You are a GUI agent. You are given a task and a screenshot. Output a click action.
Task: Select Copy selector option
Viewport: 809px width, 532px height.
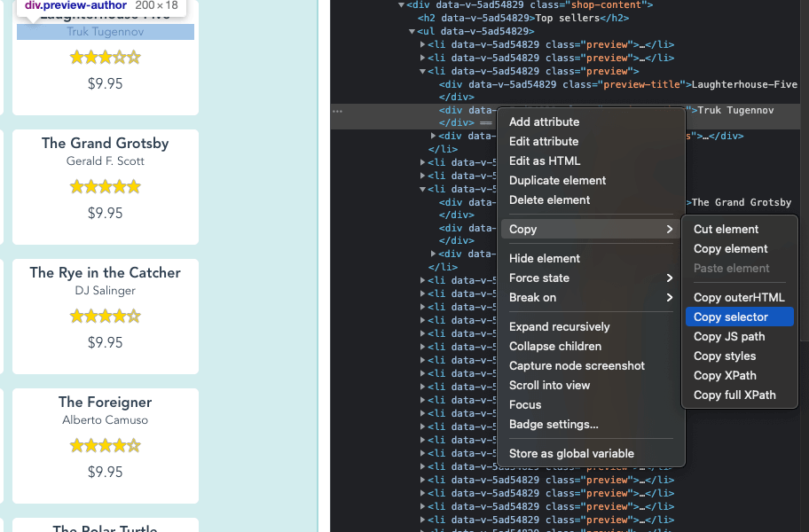click(x=739, y=317)
